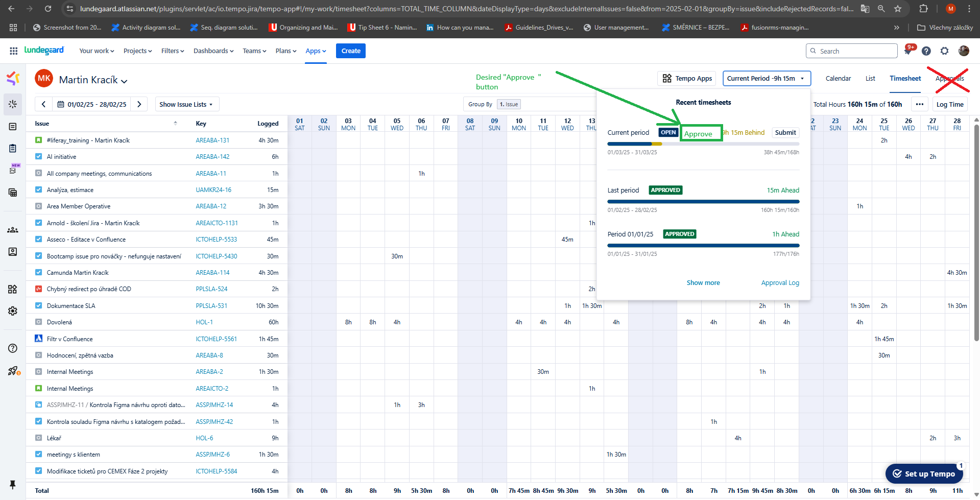Open the three-dot more options menu

tap(919, 104)
